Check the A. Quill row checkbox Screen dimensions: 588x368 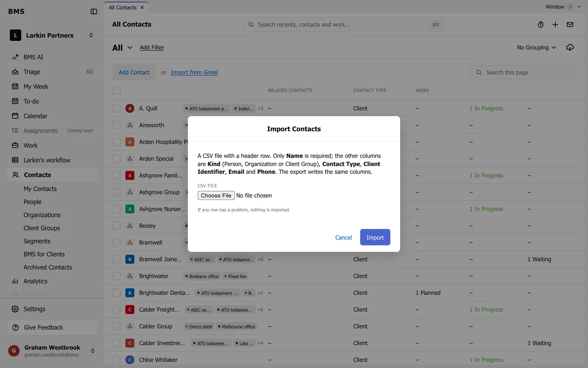coord(116,108)
